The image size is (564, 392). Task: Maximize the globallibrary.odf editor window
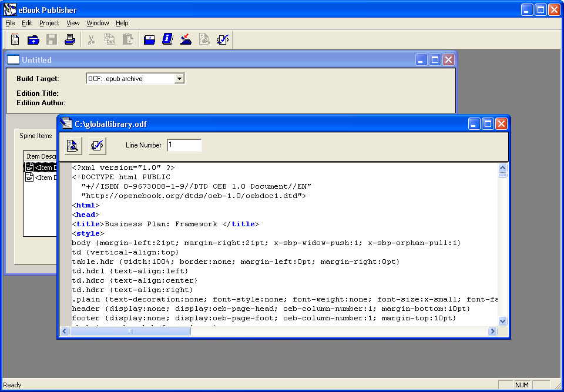(x=488, y=124)
